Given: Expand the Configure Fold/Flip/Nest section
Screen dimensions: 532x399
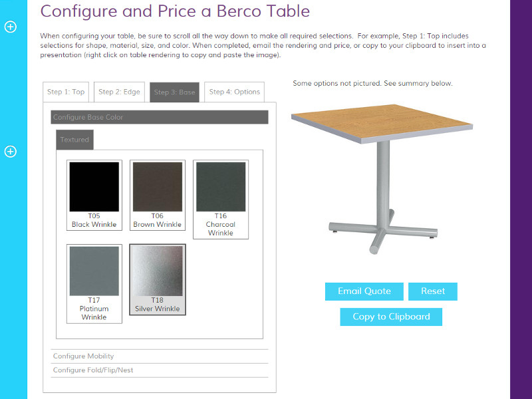Looking at the screenshot, I should 160,370.
